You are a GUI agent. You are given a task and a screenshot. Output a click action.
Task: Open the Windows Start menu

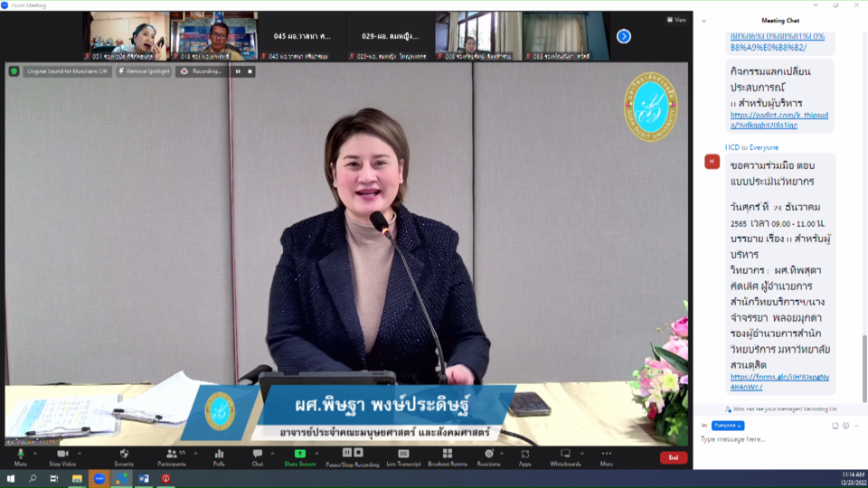pyautogui.click(x=11, y=479)
